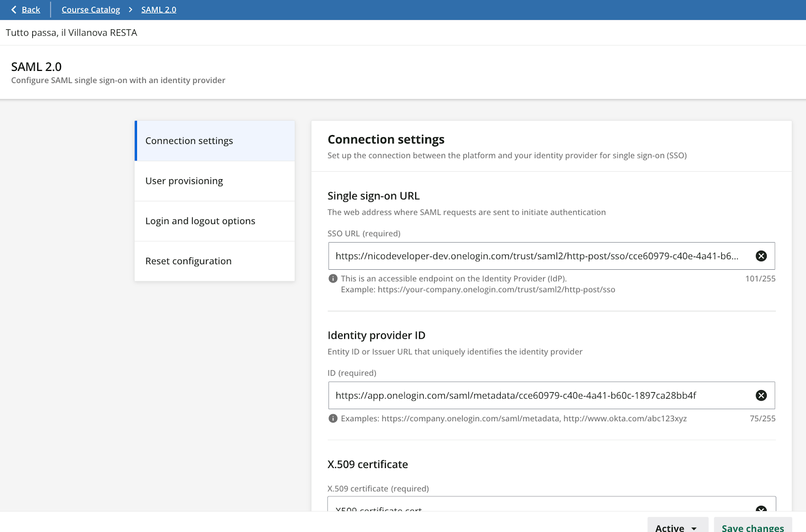806x532 pixels.
Task: Open Login and logout options
Action: (215, 221)
